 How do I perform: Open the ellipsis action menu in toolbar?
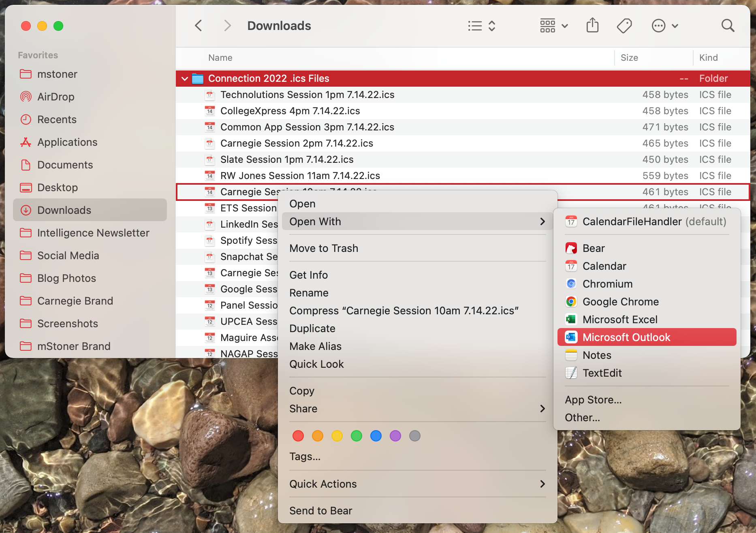point(665,26)
